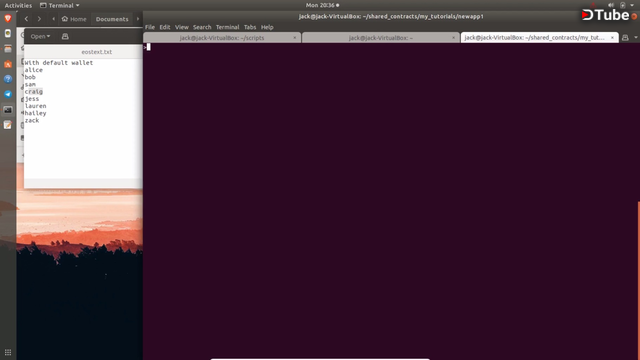
Task: Go to Home in the Files path bar
Action: (x=74, y=19)
